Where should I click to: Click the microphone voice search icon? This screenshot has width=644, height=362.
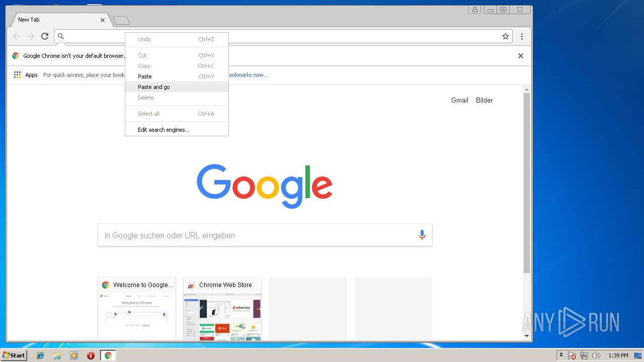[422, 235]
